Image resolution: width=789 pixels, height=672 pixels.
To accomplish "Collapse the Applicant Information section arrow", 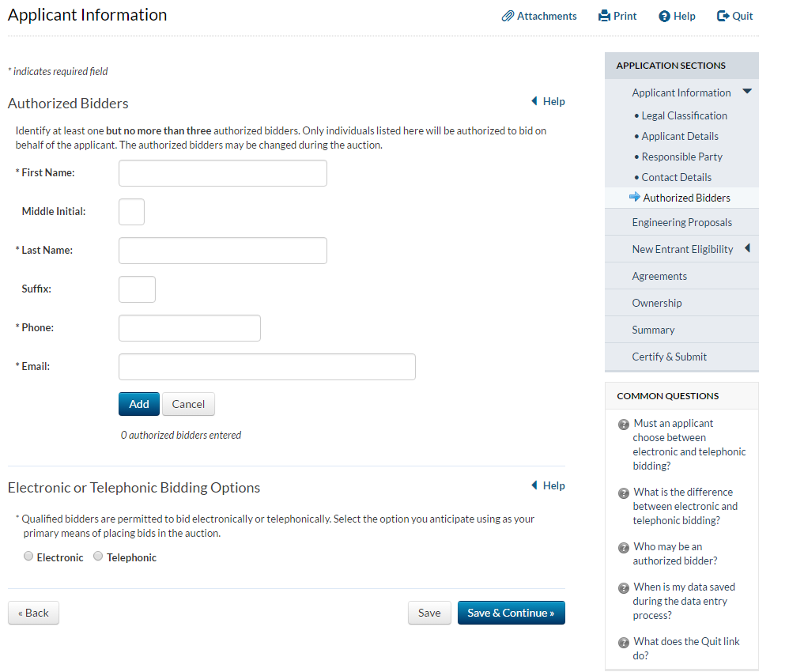I will click(747, 92).
